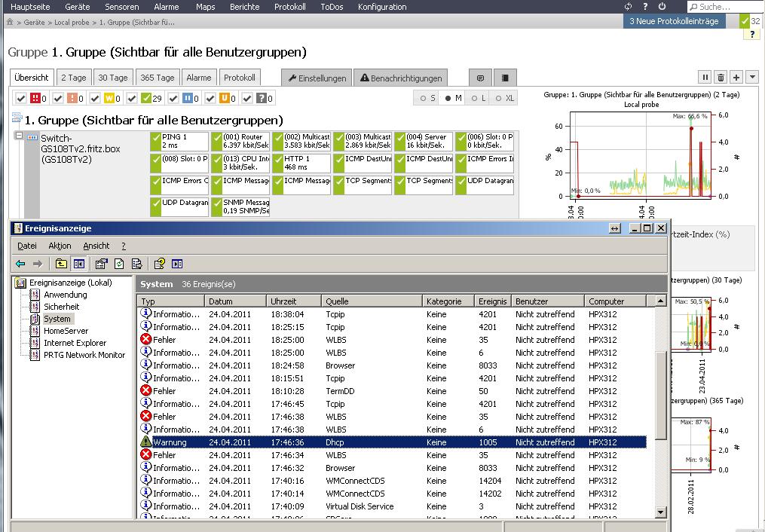Open the PING 1 sensor tile
This screenshot has height=532, width=765.
(179, 141)
